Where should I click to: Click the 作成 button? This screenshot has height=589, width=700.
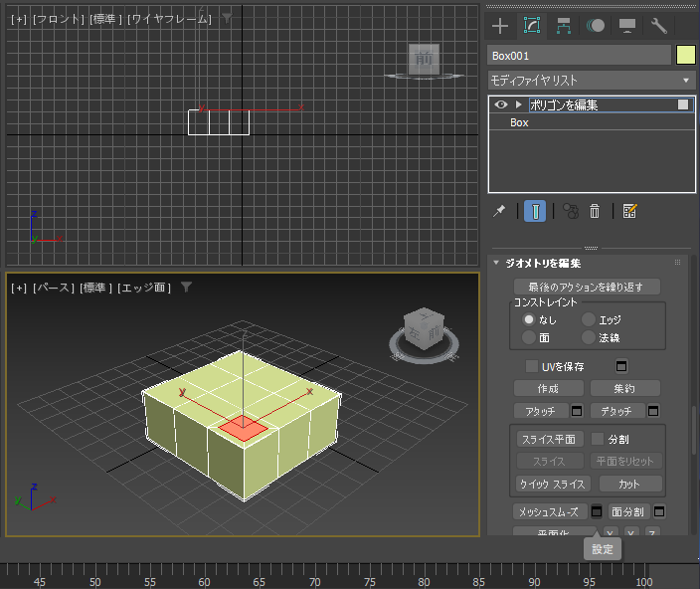click(x=549, y=388)
